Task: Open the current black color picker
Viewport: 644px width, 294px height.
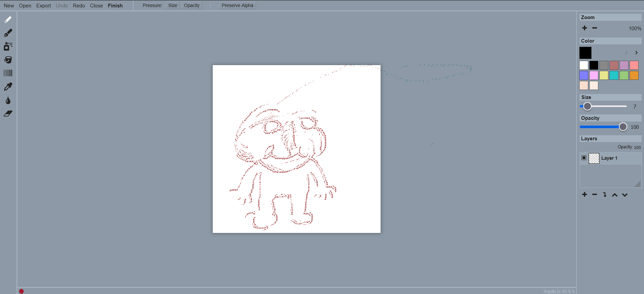Action: pos(585,53)
